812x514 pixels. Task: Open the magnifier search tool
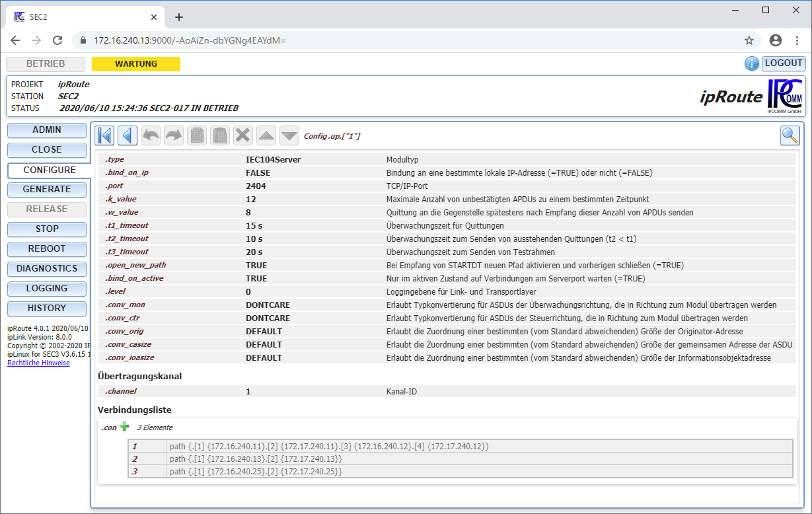pyautogui.click(x=790, y=135)
